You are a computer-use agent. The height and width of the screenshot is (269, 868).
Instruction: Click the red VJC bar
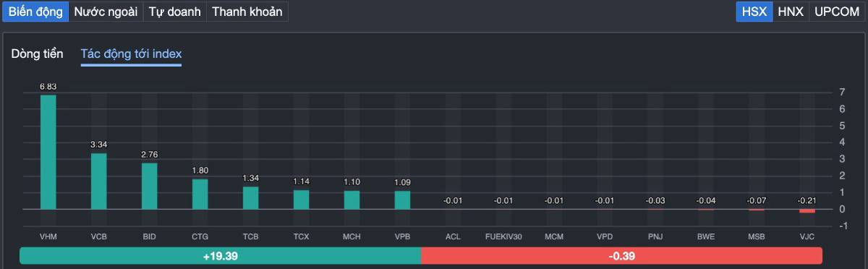pyautogui.click(x=807, y=210)
